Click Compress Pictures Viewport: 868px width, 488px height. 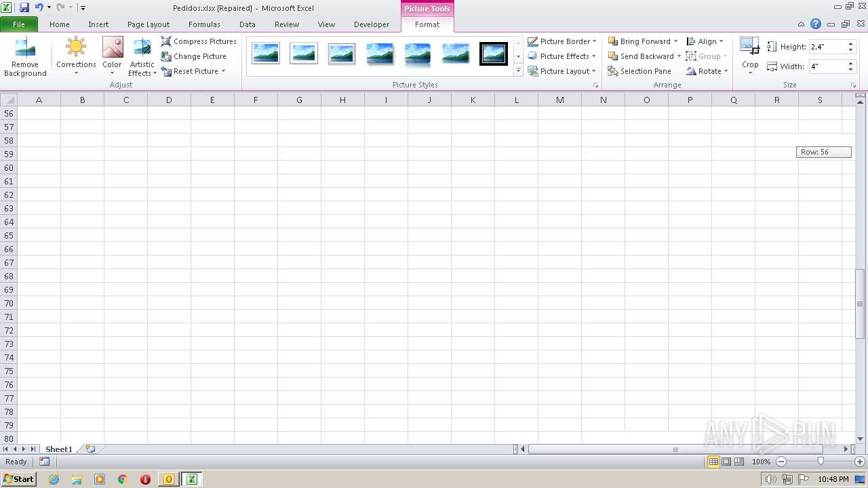(199, 41)
